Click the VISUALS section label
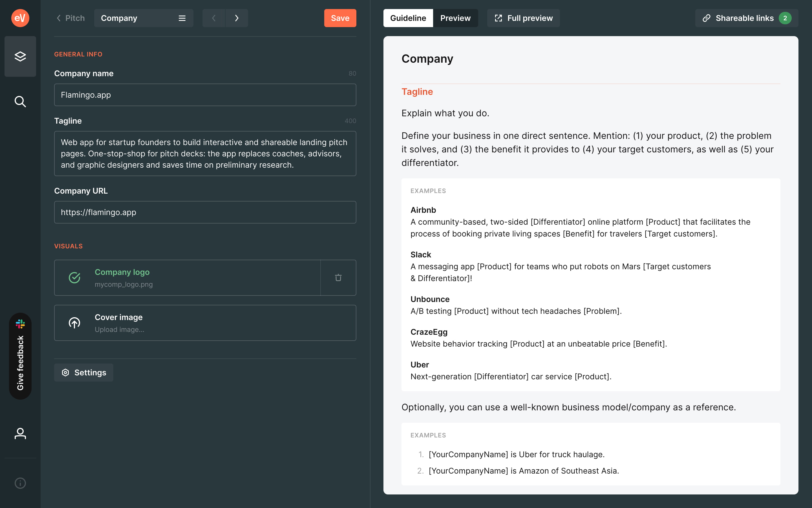 click(x=69, y=246)
